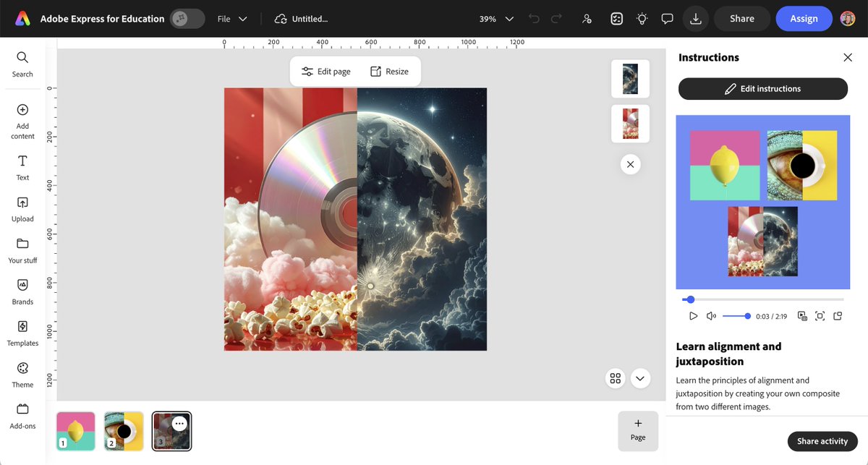868x465 pixels.
Task: Collapse the floating pages panel with the chevron
Action: pos(640,378)
